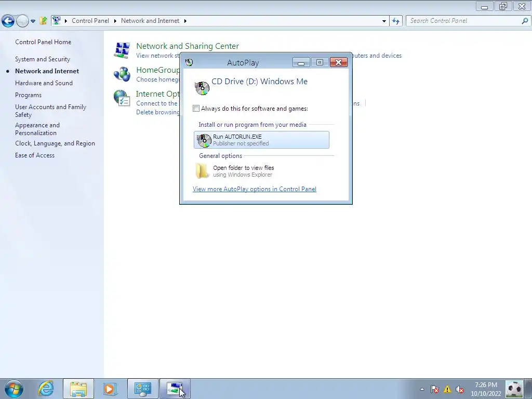This screenshot has width=532, height=399.
Task: Click the folder icon for Open folder
Action: (202, 170)
